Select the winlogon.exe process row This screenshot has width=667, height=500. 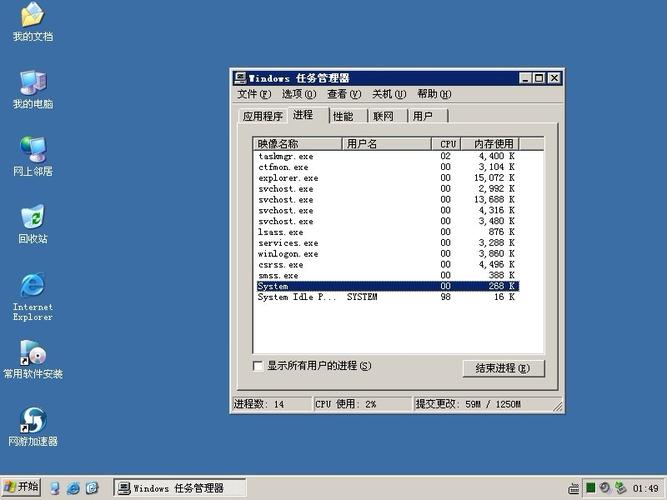[387, 254]
